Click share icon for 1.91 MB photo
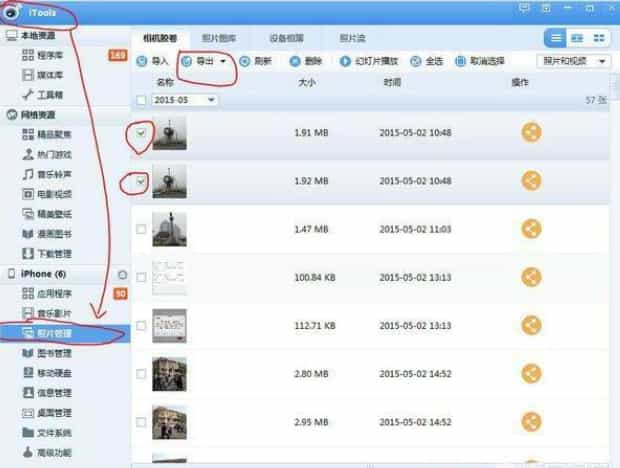Viewport: 620px width, 468px height. (x=532, y=133)
